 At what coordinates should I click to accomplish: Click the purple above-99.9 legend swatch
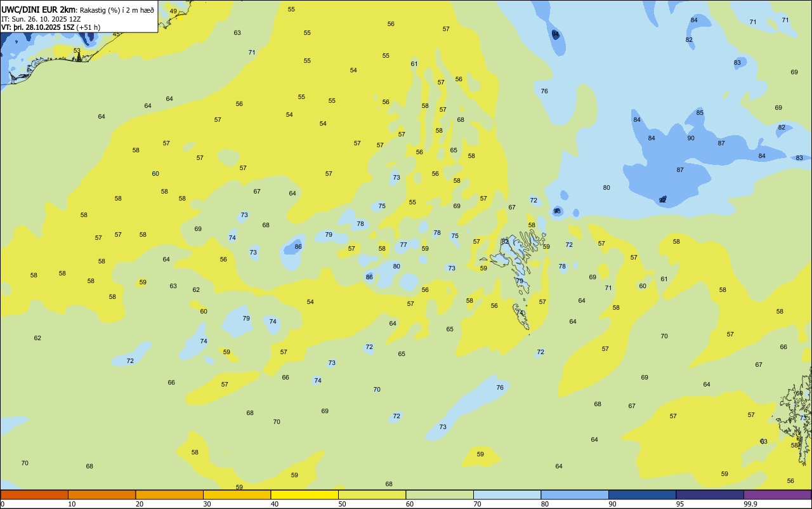[777, 494]
